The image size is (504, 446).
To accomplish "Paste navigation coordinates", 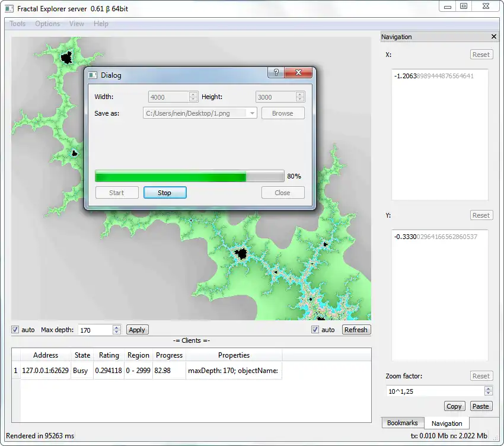I will click(x=481, y=406).
